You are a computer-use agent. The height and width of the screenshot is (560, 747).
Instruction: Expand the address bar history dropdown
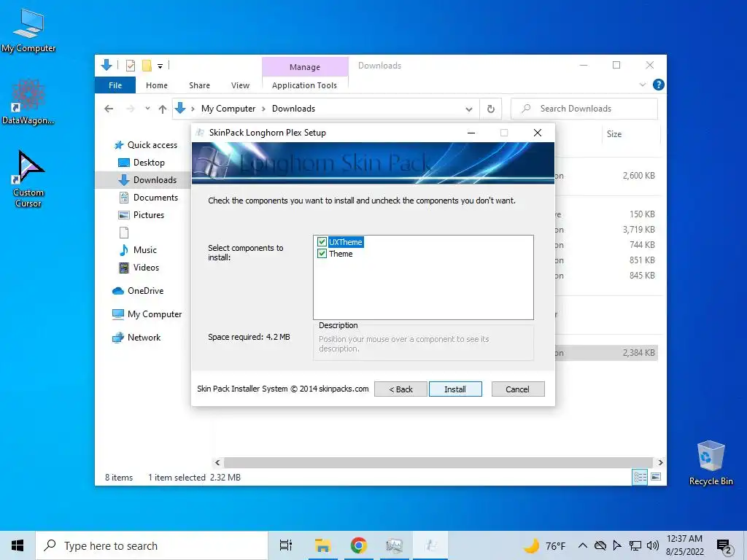pos(469,109)
